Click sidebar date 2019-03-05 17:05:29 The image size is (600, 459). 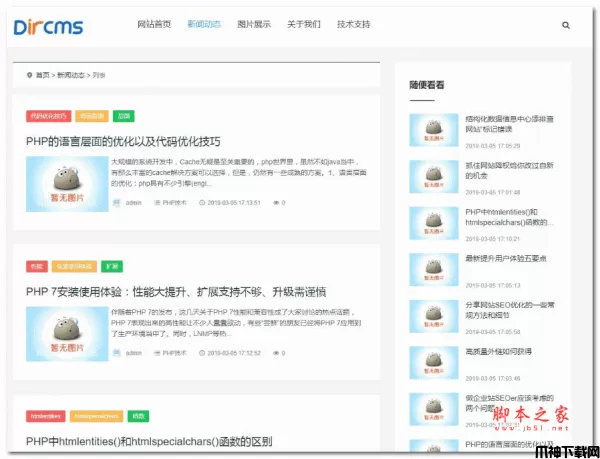[x=493, y=146]
